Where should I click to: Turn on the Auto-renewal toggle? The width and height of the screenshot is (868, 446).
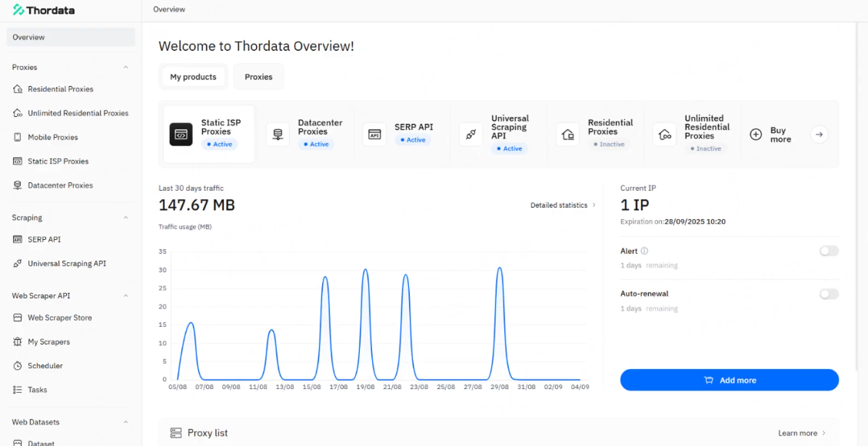829,294
